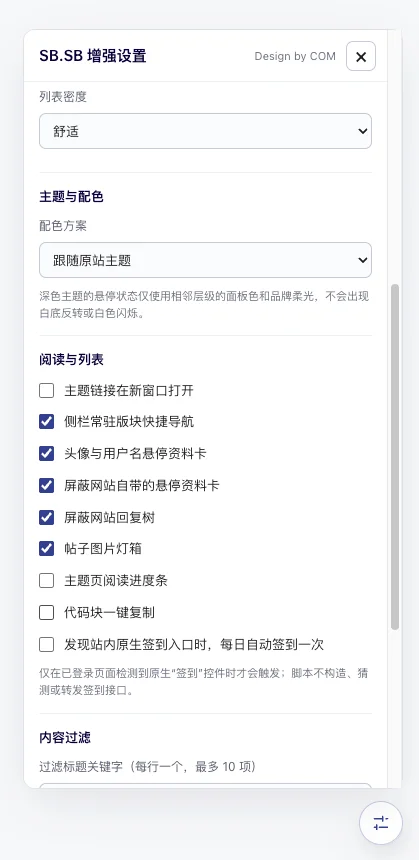Screen dimensions: 419x860
Task: Click the 过滤标题关键字 text area
Action: point(206,786)
